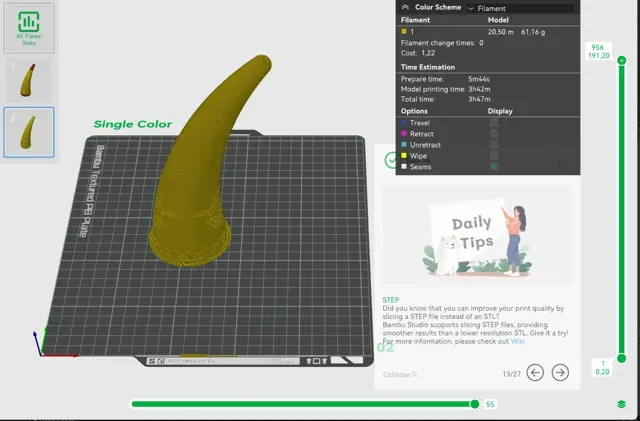Click the Filament change times entry
Viewport: 640px width, 421px height.
click(442, 43)
